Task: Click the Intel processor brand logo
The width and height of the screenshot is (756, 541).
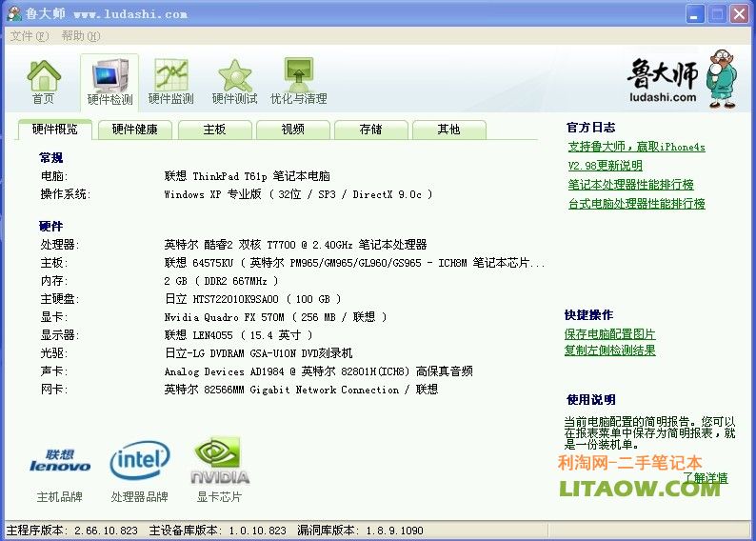Action: click(x=140, y=462)
